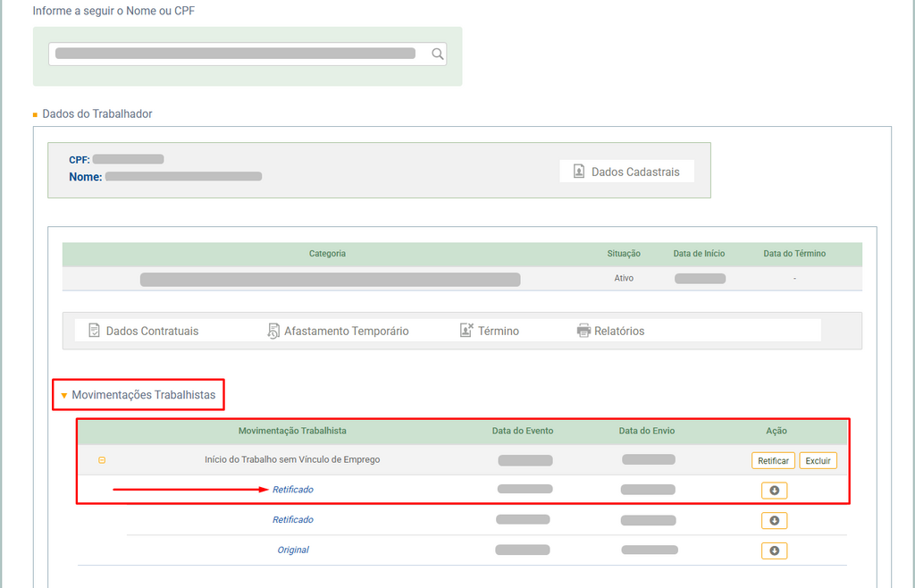This screenshot has width=915, height=588.
Task: Click the Categoria column header
Action: 327,254
